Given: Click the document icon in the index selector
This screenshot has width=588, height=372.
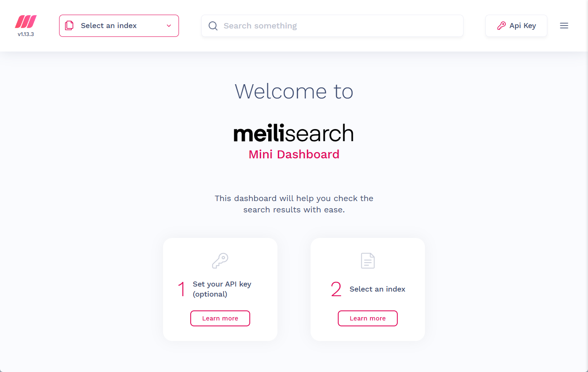Looking at the screenshot, I should 69,26.
